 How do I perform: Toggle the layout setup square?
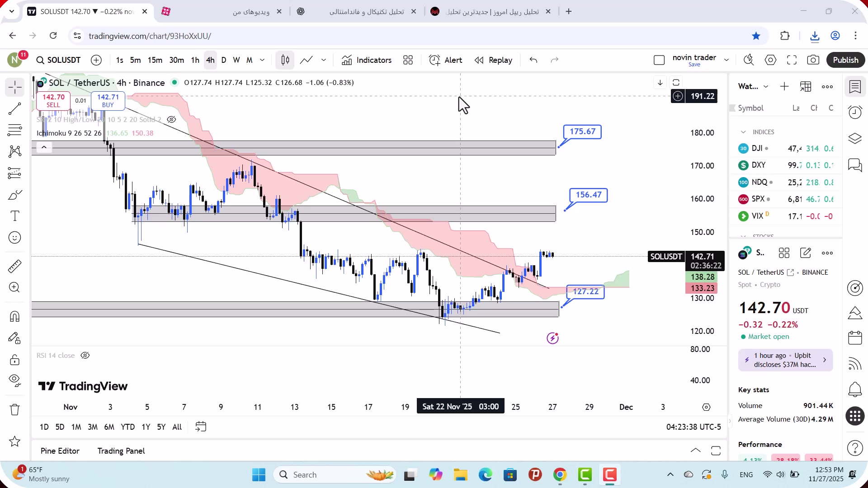click(x=659, y=60)
